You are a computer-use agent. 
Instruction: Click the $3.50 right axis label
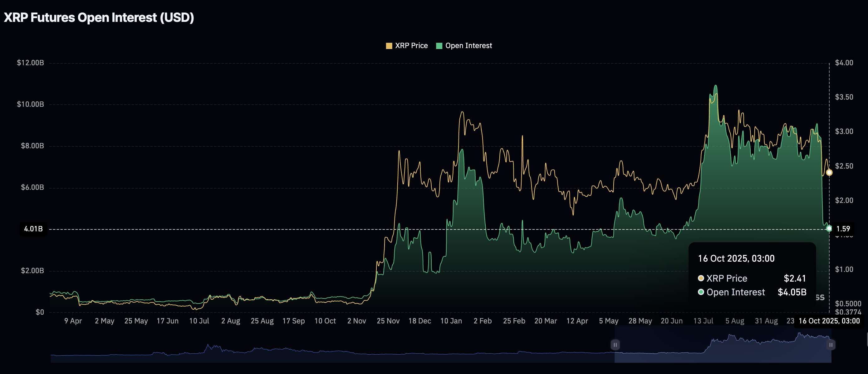(x=844, y=97)
